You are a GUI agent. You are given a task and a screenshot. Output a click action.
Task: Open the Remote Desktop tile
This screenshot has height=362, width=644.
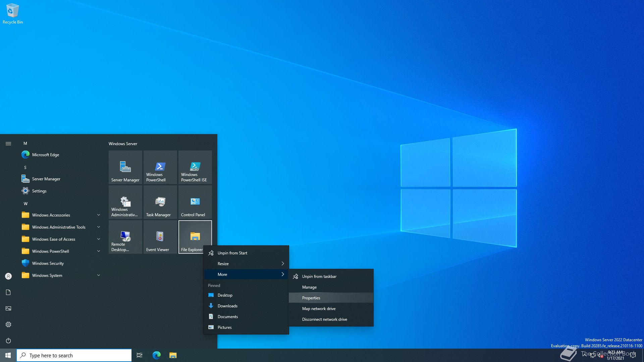125,237
